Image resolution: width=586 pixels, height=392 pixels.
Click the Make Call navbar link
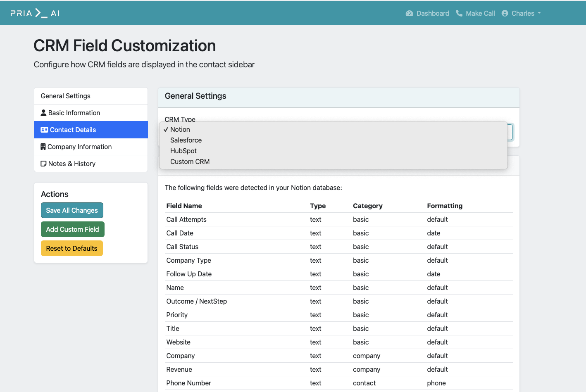(480, 13)
